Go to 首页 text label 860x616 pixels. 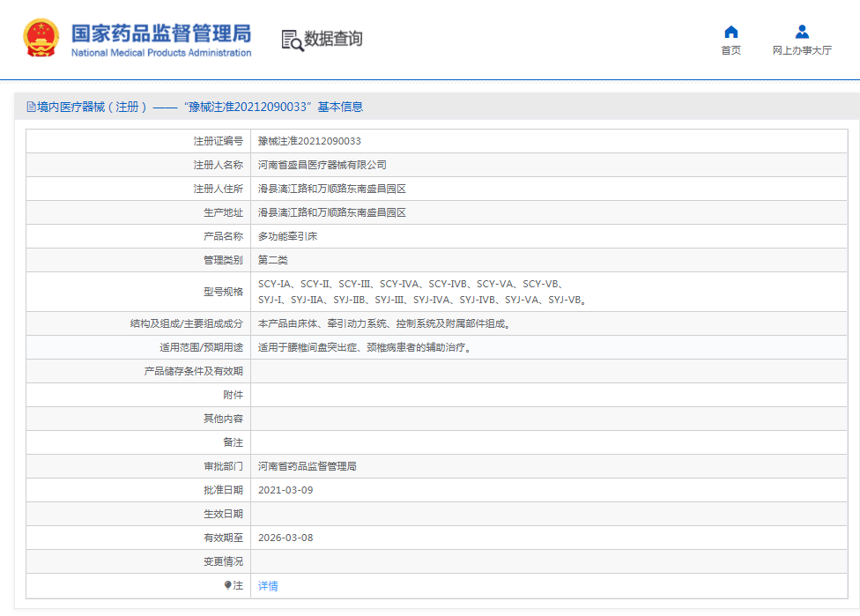(x=730, y=50)
